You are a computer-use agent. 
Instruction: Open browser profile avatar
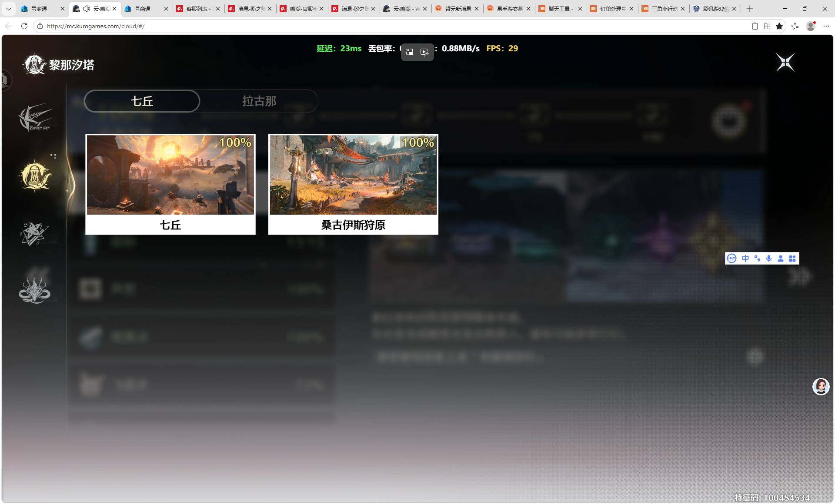(811, 26)
